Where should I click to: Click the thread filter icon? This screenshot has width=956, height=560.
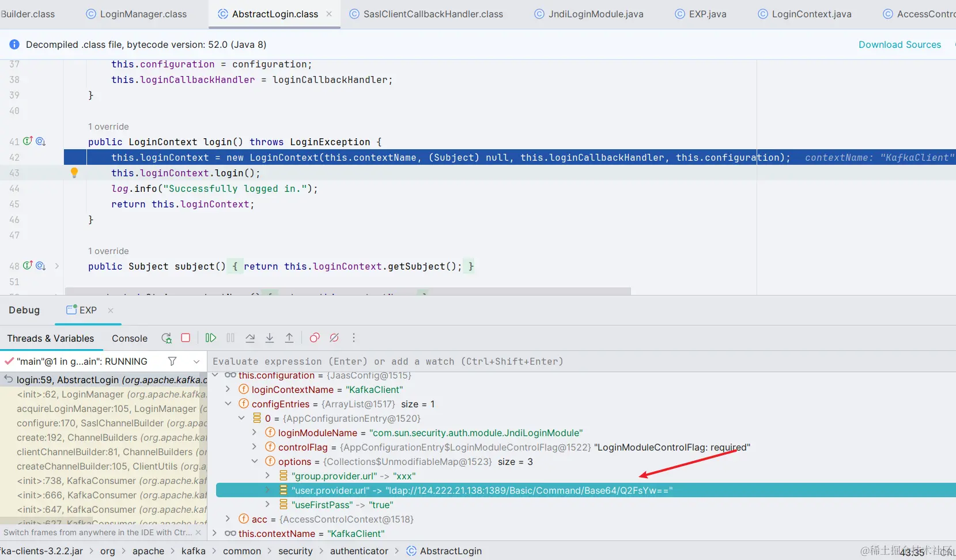[x=172, y=361]
